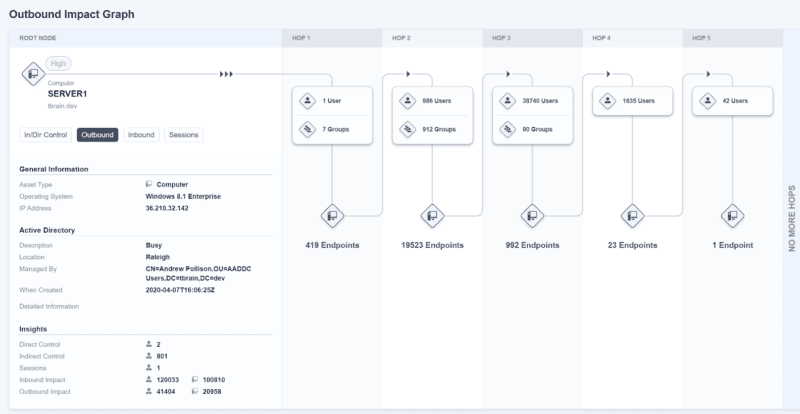Viewport: 800px width, 414px height.
Task: Click the Hop 3 endpoints computer icon
Action: (x=532, y=216)
